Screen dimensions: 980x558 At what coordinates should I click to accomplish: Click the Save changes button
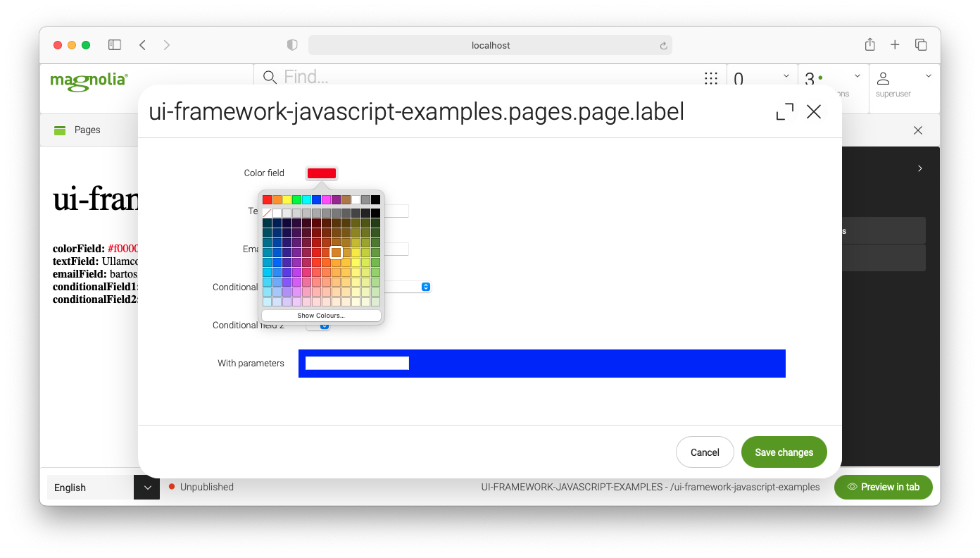click(x=784, y=452)
